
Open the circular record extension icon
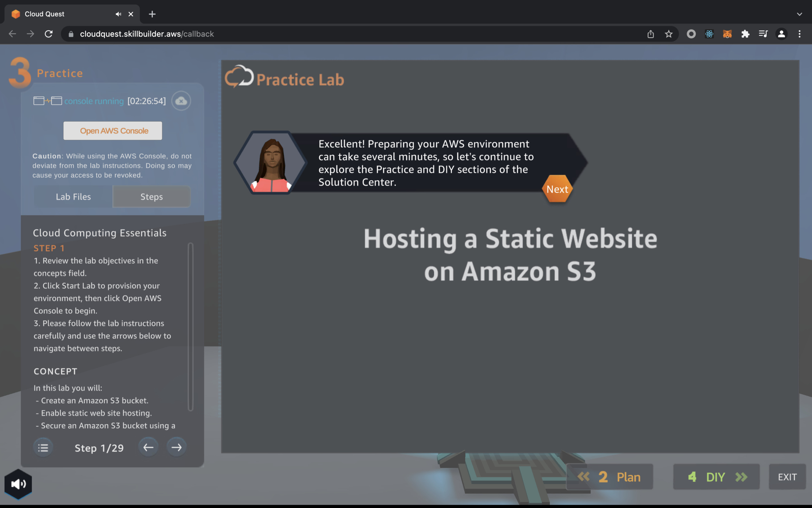pyautogui.click(x=691, y=34)
